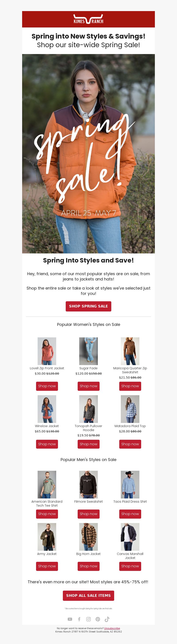Open the YouTube social icon
This screenshot has width=177, height=644.
coord(70,619)
